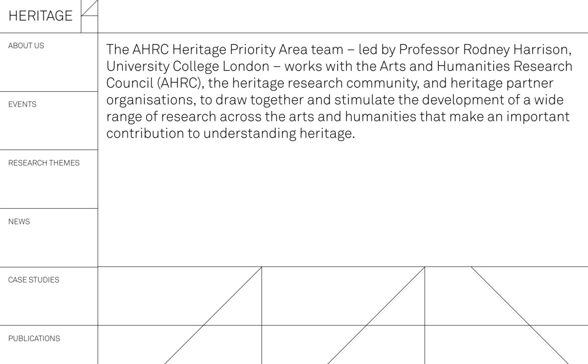Open the About Us section
588x364 pixels.
[x=26, y=46]
